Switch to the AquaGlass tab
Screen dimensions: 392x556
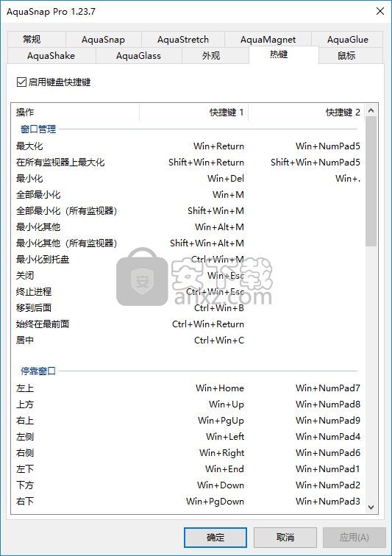pos(139,56)
